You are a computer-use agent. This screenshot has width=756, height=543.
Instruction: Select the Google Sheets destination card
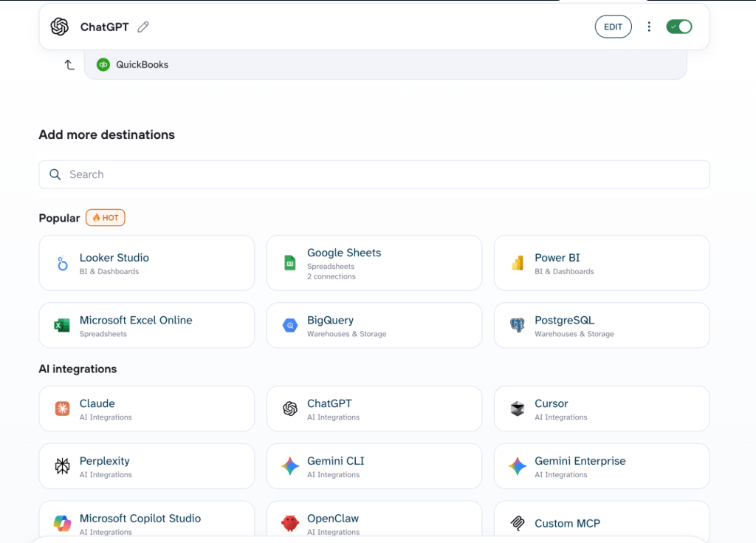tap(374, 263)
